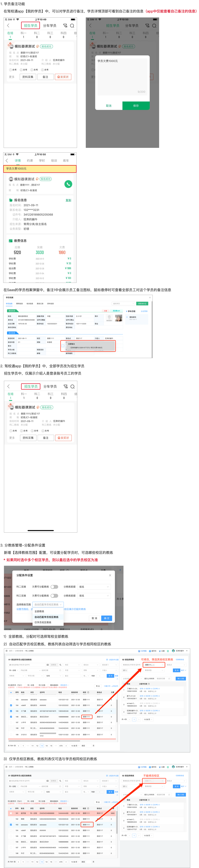199x868 pixels.
Task: Close the 学员档案 window with its X
Action: pos(150,298)
